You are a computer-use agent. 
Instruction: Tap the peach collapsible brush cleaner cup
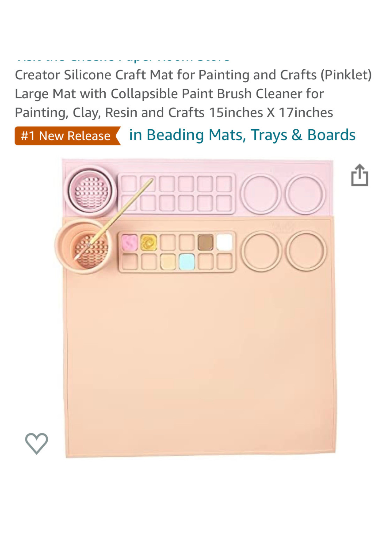coord(84,246)
